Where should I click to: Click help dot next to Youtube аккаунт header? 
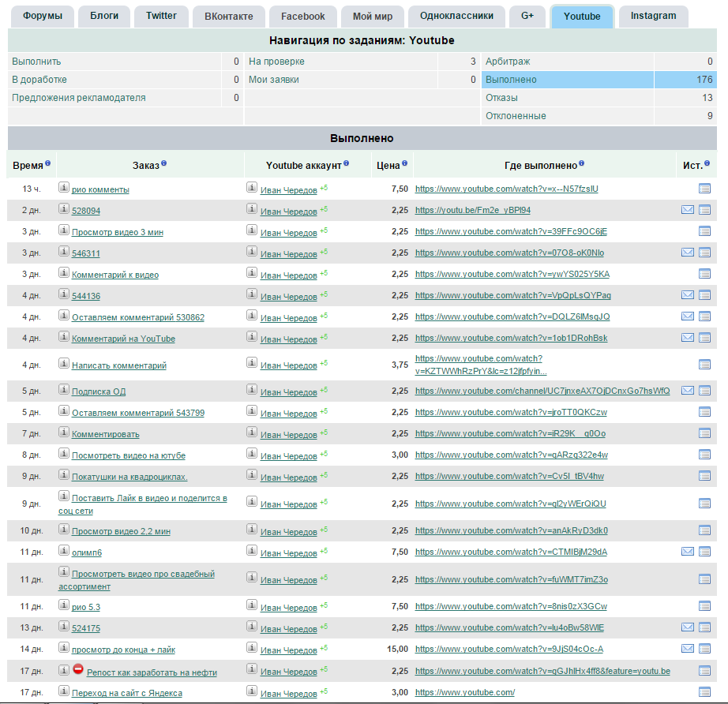[347, 163]
